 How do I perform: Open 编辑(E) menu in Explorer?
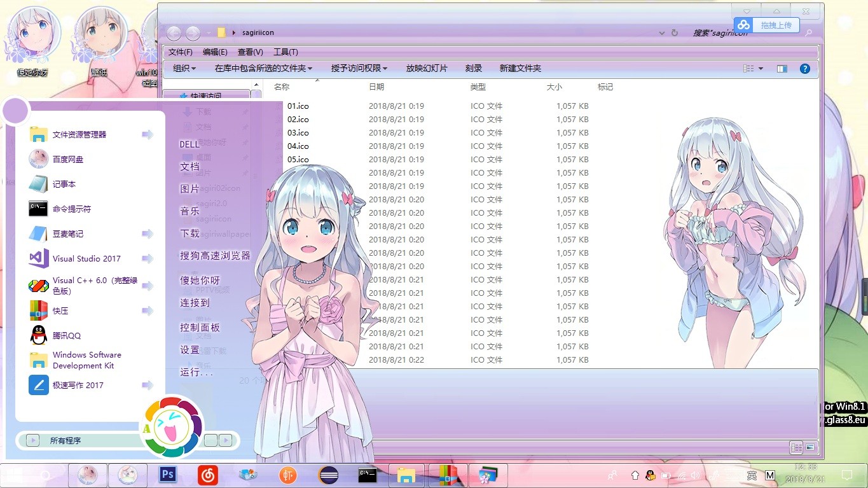coord(215,52)
